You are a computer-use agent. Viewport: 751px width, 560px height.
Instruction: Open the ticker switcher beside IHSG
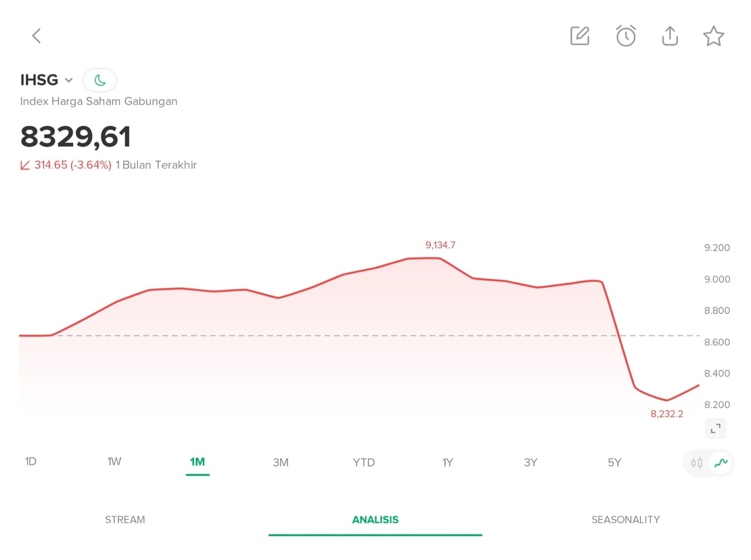[x=69, y=80]
